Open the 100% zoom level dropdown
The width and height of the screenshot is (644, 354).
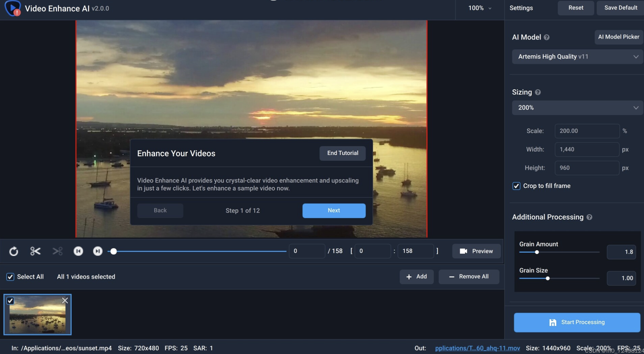[479, 8]
